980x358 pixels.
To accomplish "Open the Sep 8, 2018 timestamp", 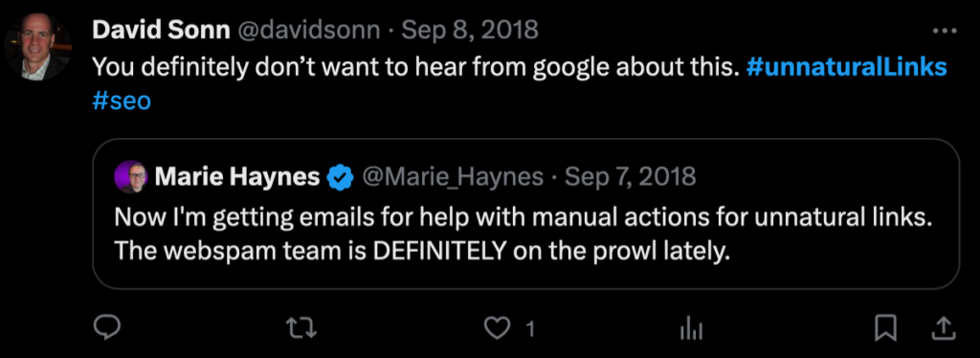I will pyautogui.click(x=469, y=30).
